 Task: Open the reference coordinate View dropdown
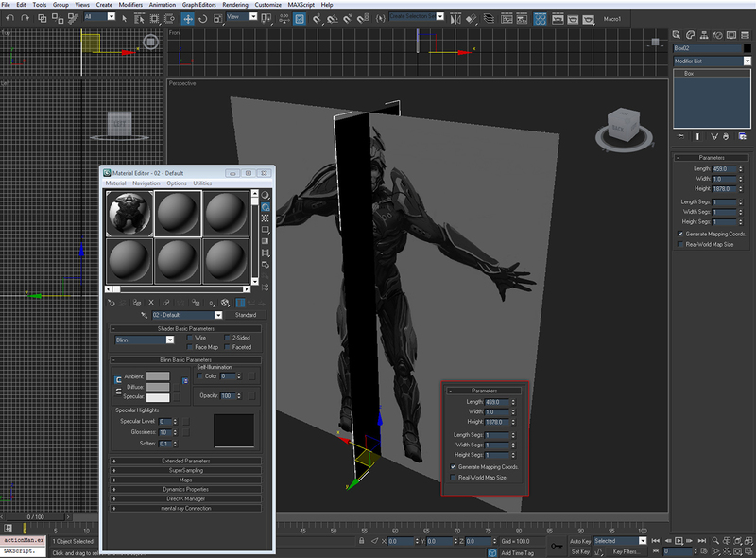(x=253, y=16)
